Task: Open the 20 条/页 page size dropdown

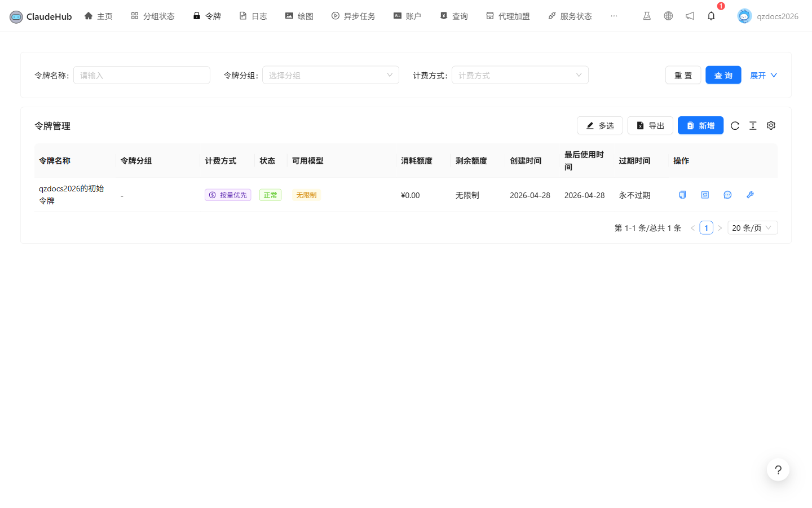Action: pyautogui.click(x=753, y=228)
